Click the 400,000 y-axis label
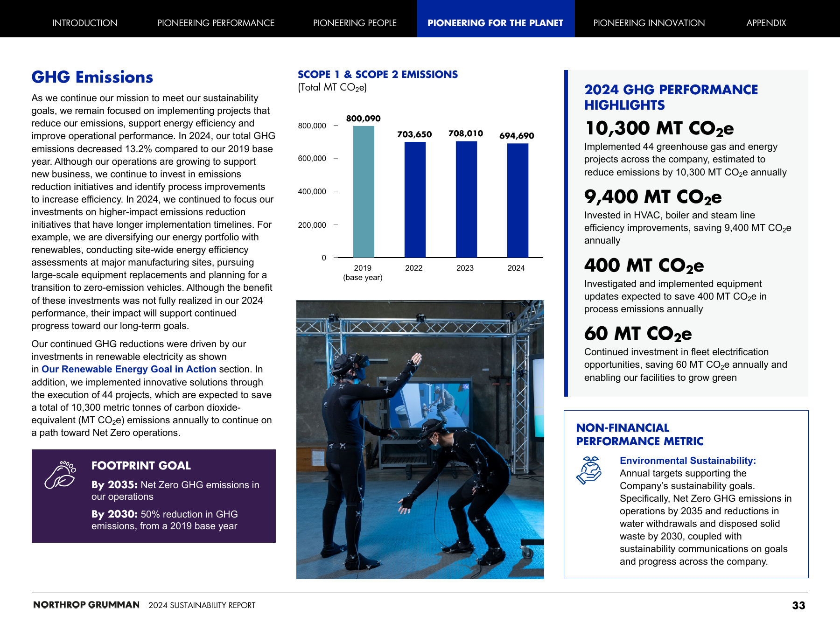 pyautogui.click(x=312, y=192)
